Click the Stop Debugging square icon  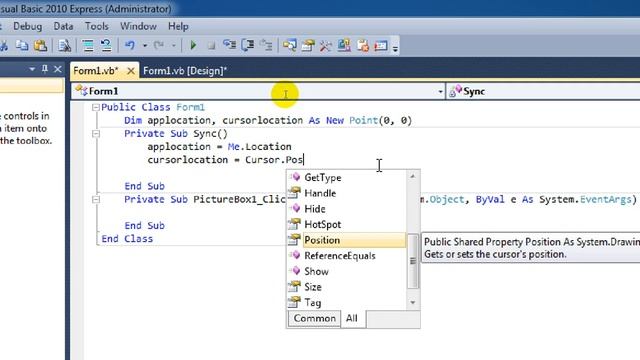211,46
